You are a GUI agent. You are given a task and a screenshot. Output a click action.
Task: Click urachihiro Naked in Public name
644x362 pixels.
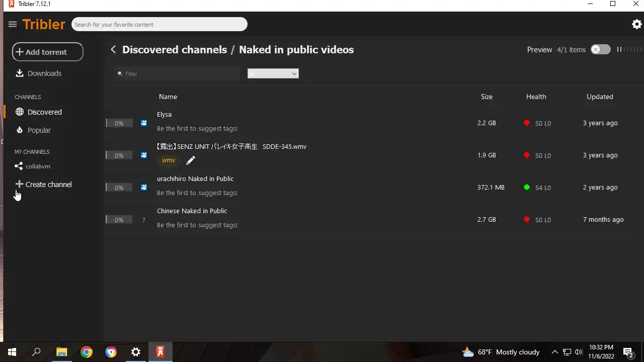[x=195, y=179]
